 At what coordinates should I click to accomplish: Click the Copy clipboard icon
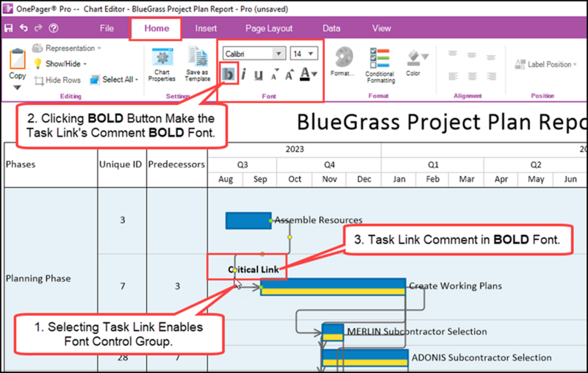click(x=17, y=60)
